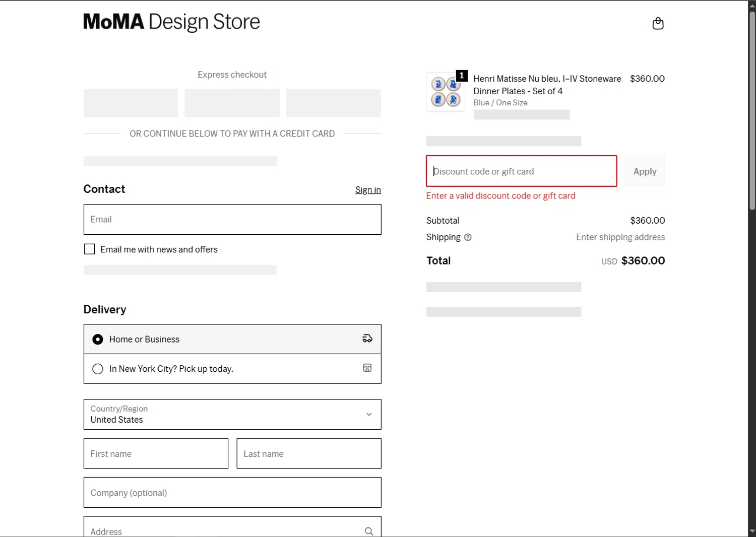Click the store pickup icon
The height and width of the screenshot is (537, 756).
367,368
